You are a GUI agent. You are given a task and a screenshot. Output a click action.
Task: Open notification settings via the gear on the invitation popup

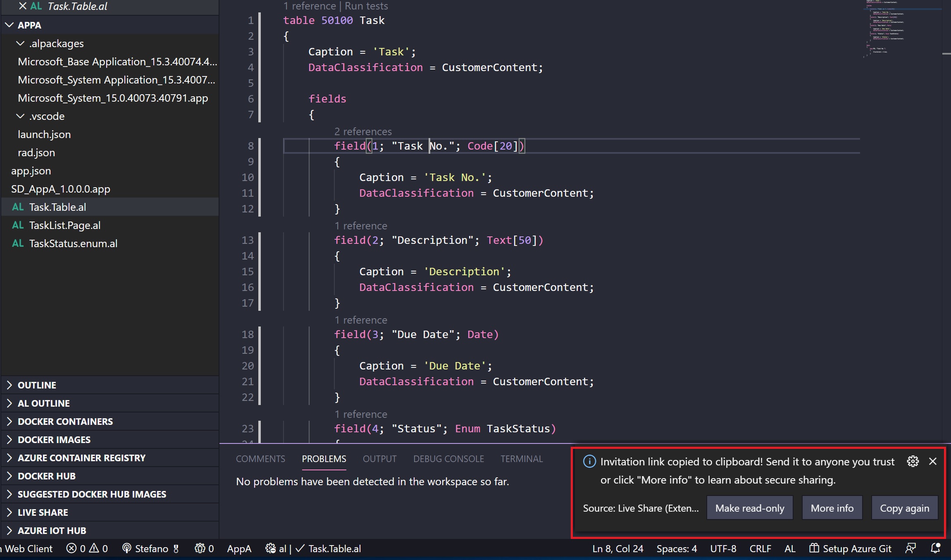(x=913, y=461)
